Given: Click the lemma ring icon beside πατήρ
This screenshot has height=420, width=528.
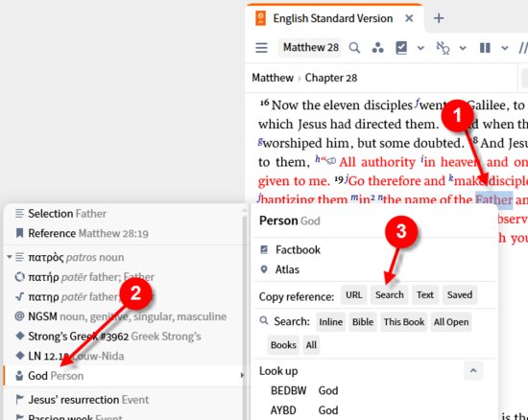Looking at the screenshot, I should coord(20,277).
